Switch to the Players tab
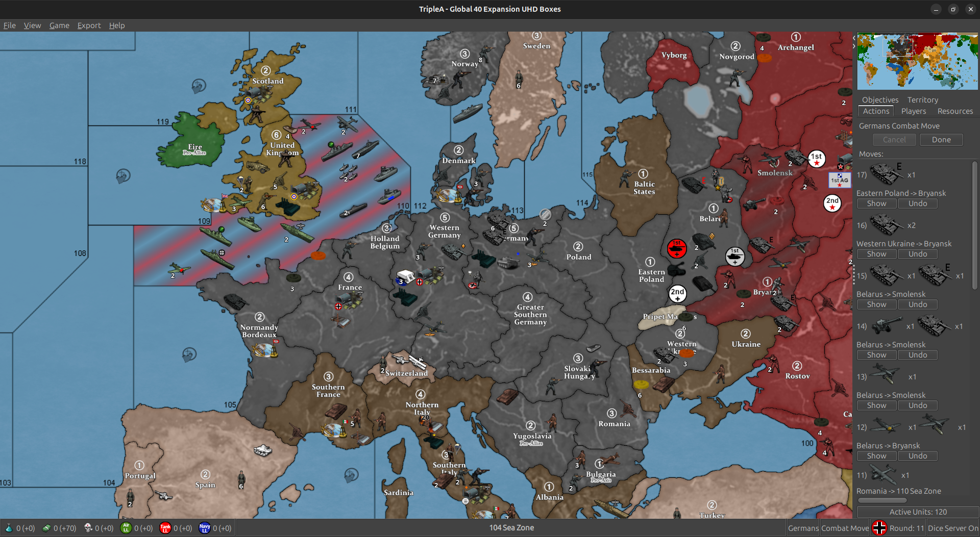Viewport: 980px width, 537px height. point(914,111)
